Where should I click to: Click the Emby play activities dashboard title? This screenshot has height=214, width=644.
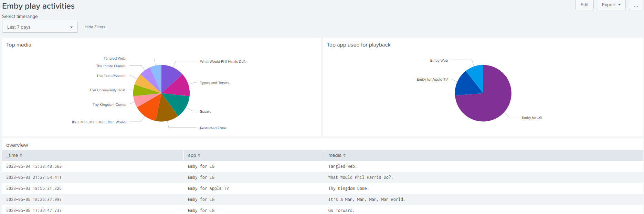[38, 6]
